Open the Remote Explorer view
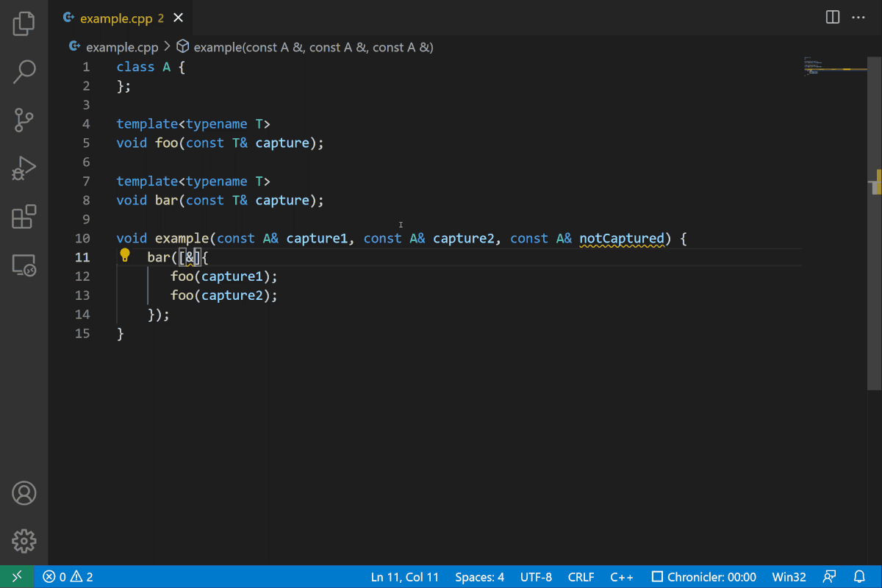Screen dimensions: 882x588 pyautogui.click(x=24, y=265)
